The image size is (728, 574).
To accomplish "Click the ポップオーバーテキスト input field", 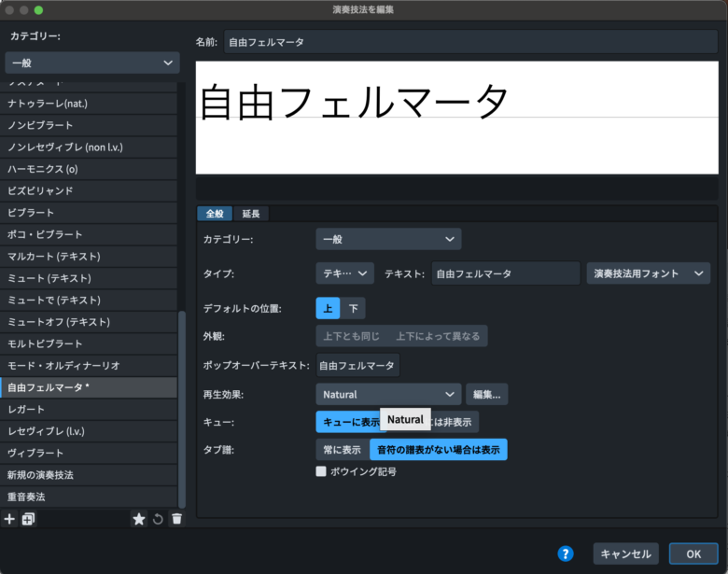I will click(x=357, y=366).
